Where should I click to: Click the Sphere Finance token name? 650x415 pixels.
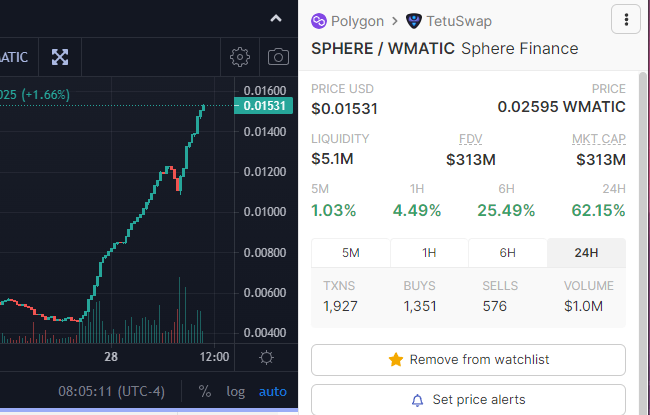click(519, 49)
